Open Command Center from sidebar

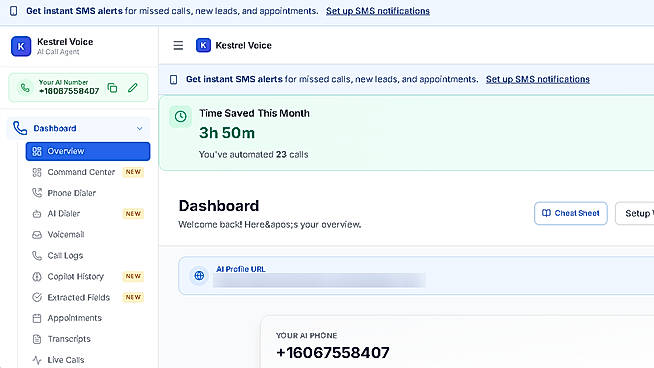point(88,172)
